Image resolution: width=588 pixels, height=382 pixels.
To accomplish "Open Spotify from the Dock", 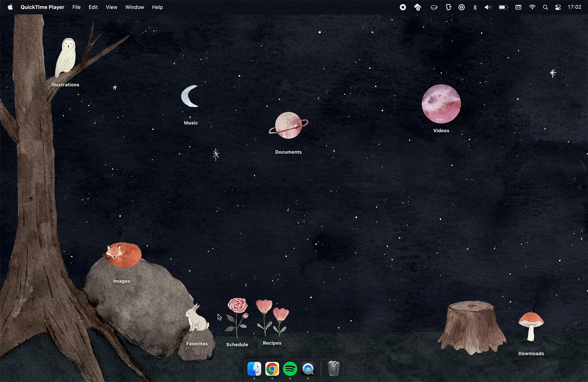I will (290, 369).
